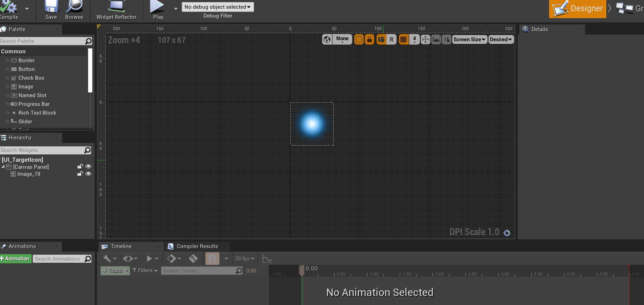The width and height of the screenshot is (644, 305).
Task: Toggle layout transform mode button
Action: click(x=381, y=39)
